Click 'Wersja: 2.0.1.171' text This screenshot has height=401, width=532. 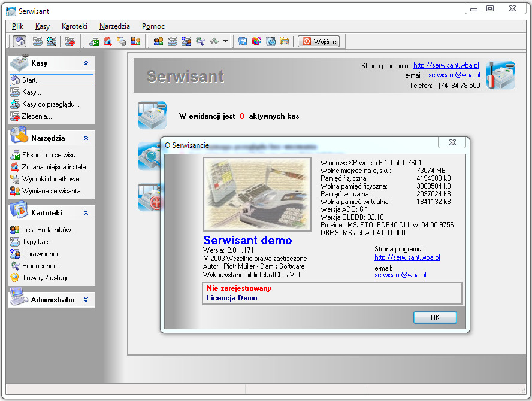coord(228,250)
